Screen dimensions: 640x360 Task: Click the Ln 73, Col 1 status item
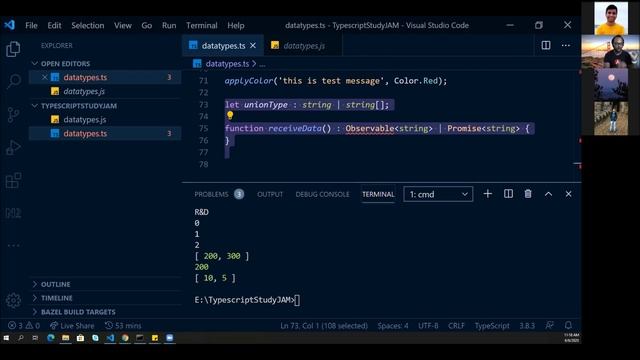click(324, 326)
